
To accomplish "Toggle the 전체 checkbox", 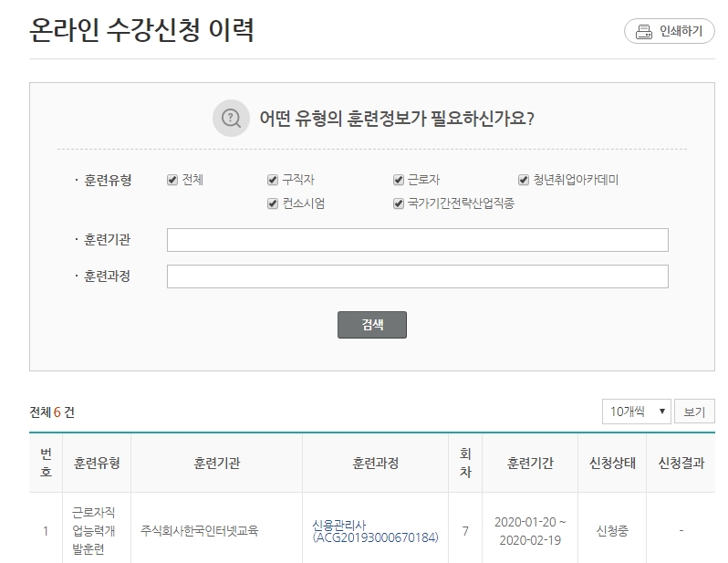I will [x=172, y=180].
